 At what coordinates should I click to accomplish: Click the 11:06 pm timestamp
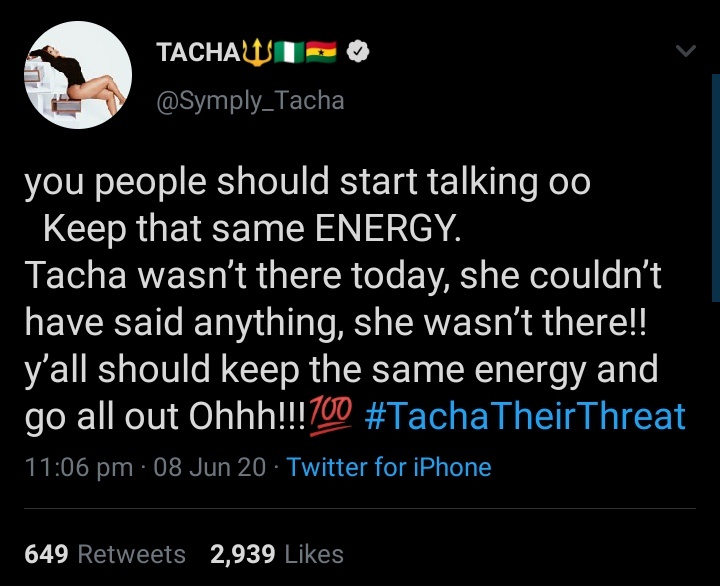point(77,467)
